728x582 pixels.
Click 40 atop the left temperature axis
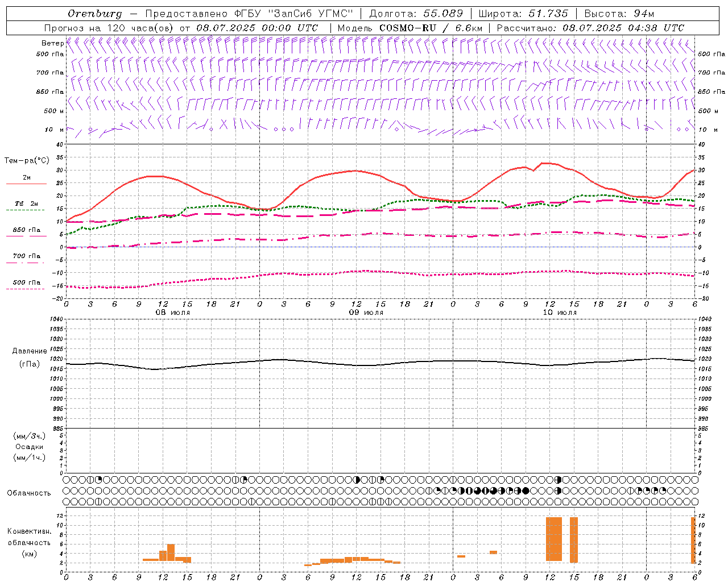(x=60, y=144)
